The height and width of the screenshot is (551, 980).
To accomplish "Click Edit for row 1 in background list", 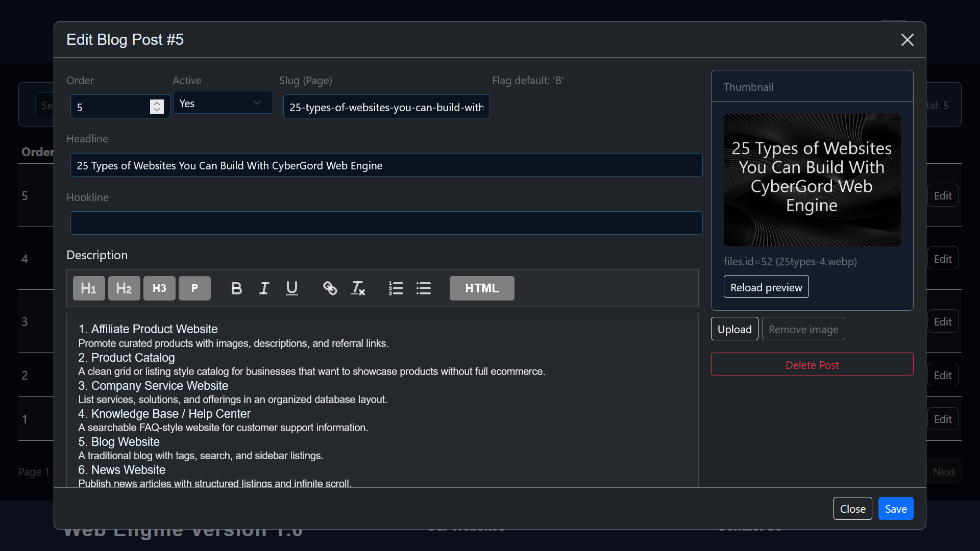I will click(943, 419).
